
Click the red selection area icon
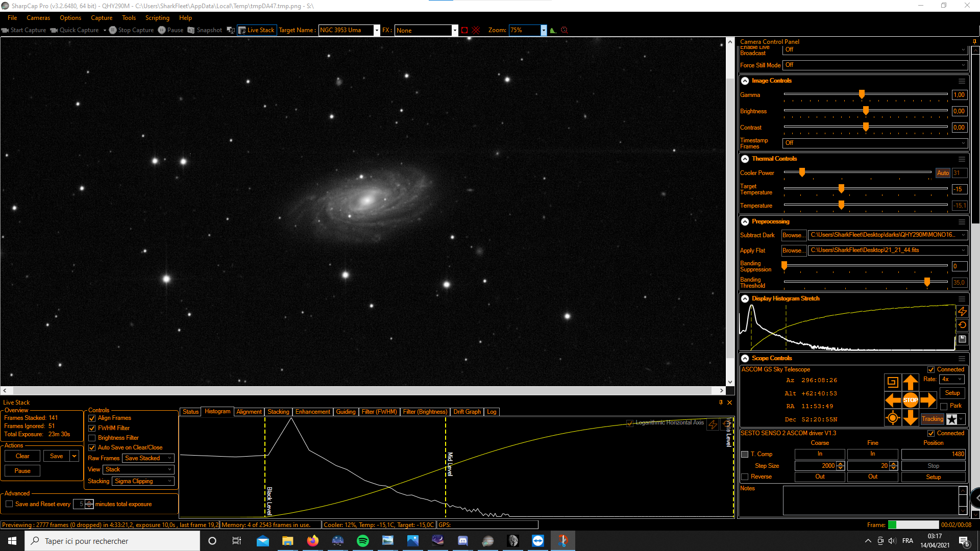(x=464, y=30)
